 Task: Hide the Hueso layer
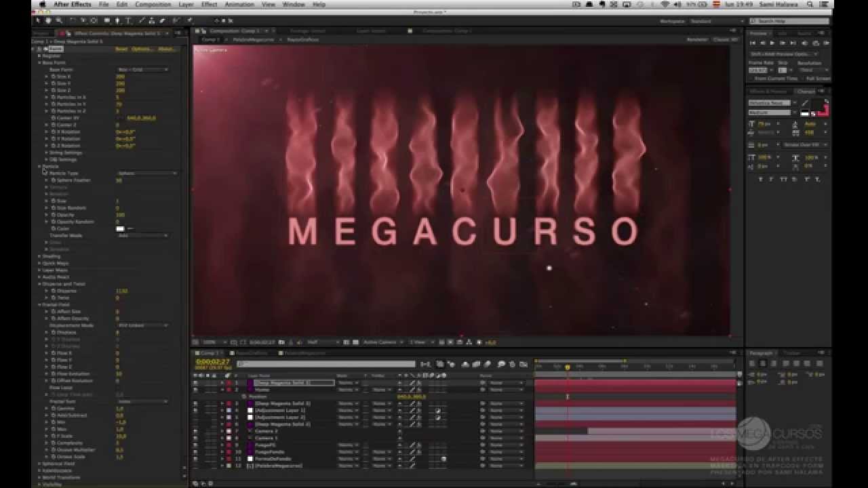[x=195, y=390]
